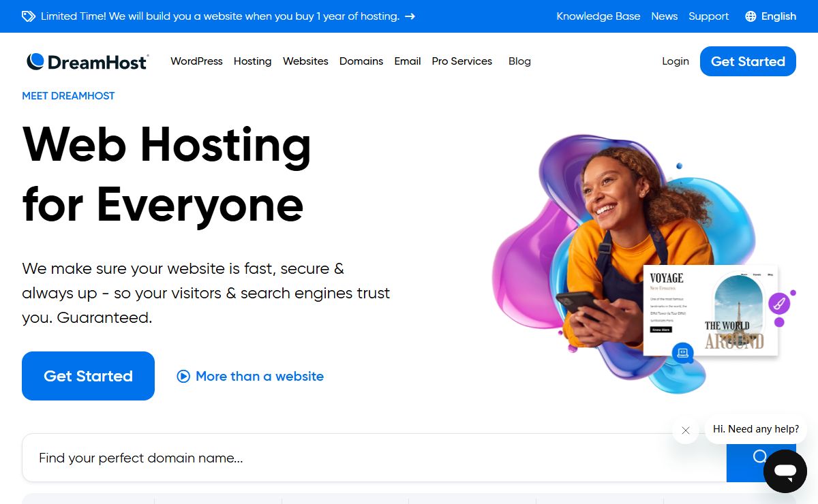Focus the Find your perfect domain name field
Image resolution: width=818 pixels, height=504 pixels.
[x=374, y=458]
